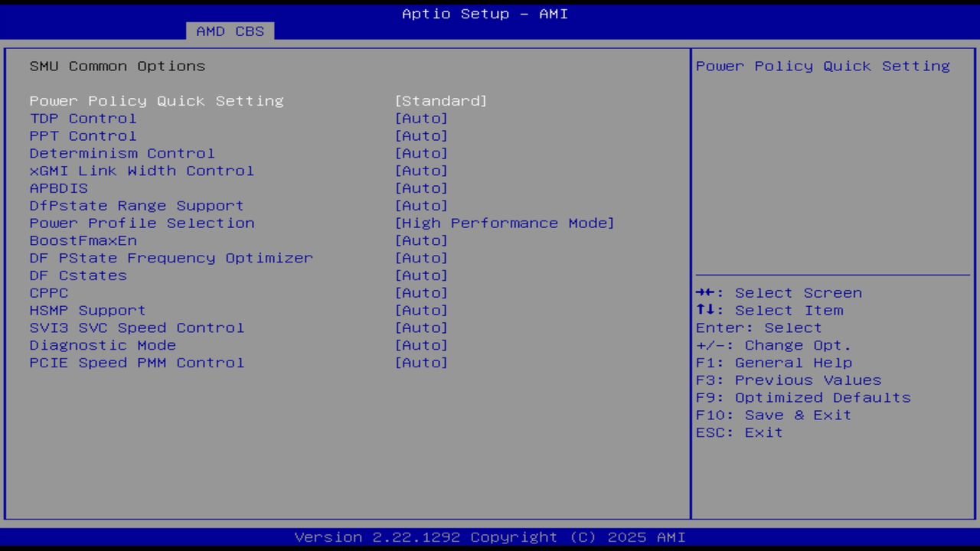980x551 pixels.
Task: Open PCIE Speed PMM Control [Auto] value
Action: pos(421,363)
